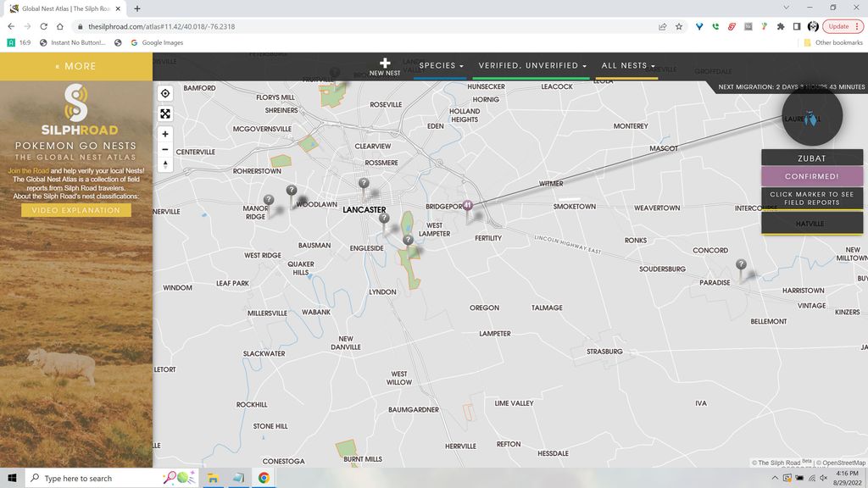The image size is (868, 488).
Task: Enter fullscreen using the map expand icon
Action: (165, 113)
